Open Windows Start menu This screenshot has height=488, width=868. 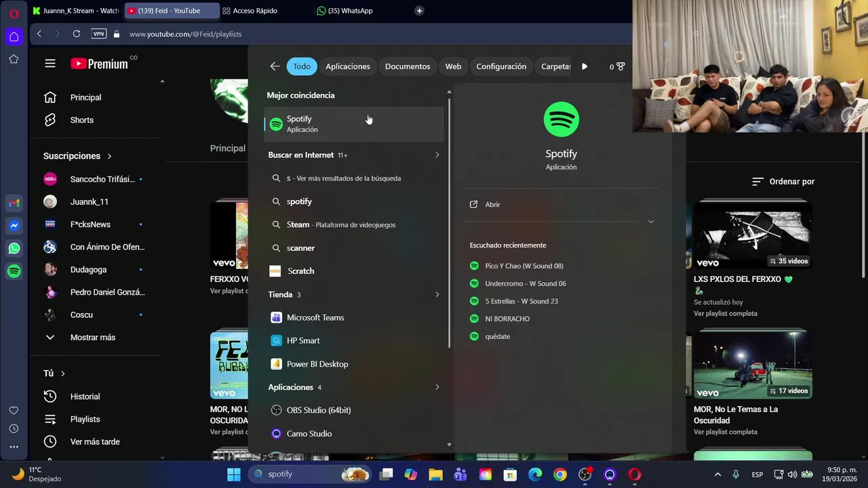click(233, 474)
